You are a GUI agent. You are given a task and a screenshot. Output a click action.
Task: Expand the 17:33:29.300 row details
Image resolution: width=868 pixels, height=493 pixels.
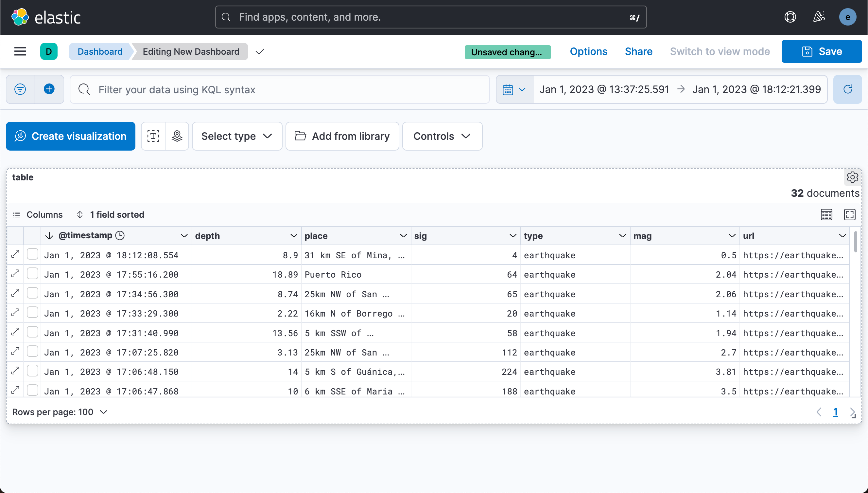(15, 313)
